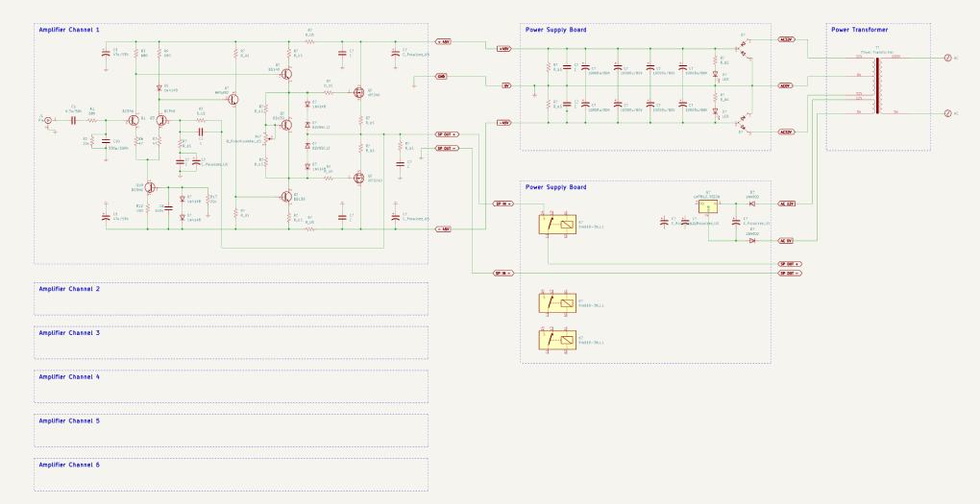The height and width of the screenshot is (504, 980).
Task: Click the AC 12V label
Action: tap(787, 204)
